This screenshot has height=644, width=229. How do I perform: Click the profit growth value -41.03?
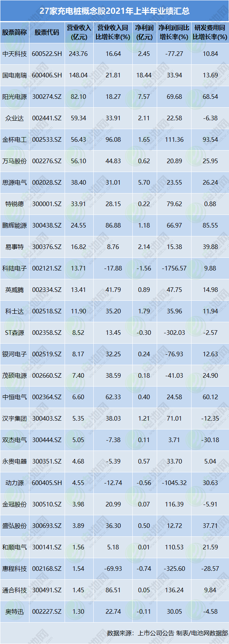[174, 375]
